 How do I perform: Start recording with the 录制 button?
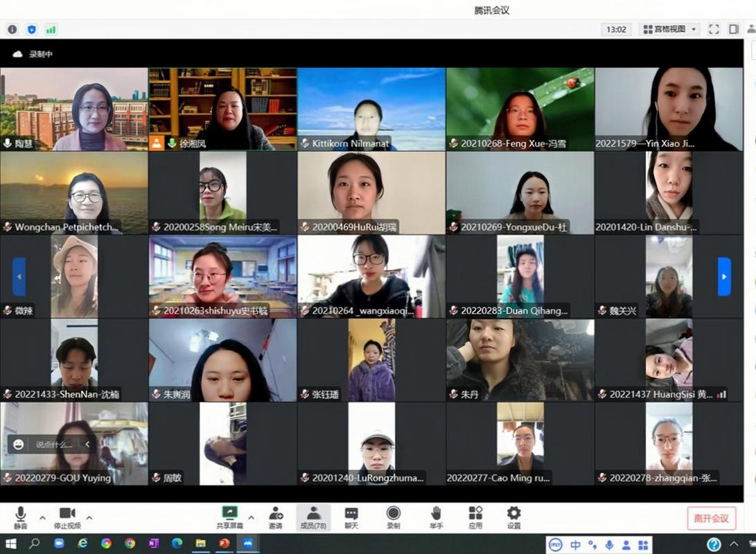click(x=393, y=516)
